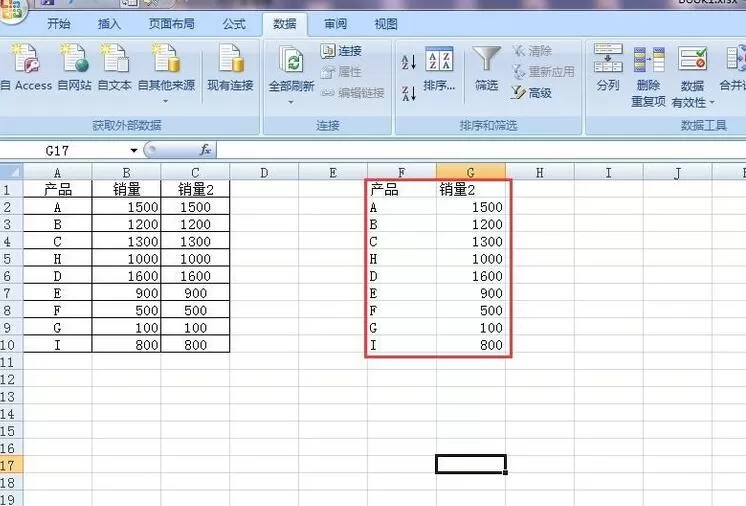Import data from Access
Screen dimensions: 746x506
tap(26, 67)
